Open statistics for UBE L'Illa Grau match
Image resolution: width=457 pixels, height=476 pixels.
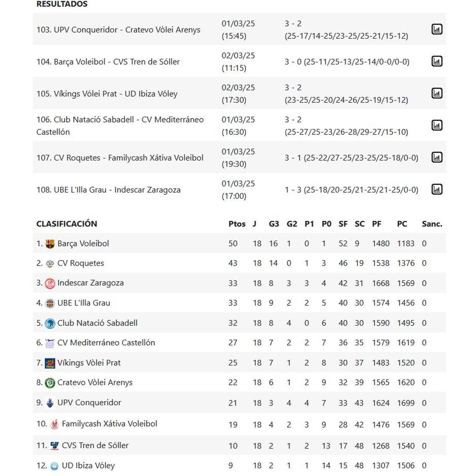[437, 188]
